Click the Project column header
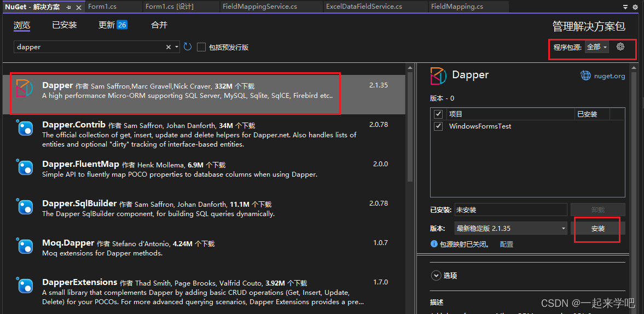This screenshot has height=314, width=644. [x=509, y=114]
